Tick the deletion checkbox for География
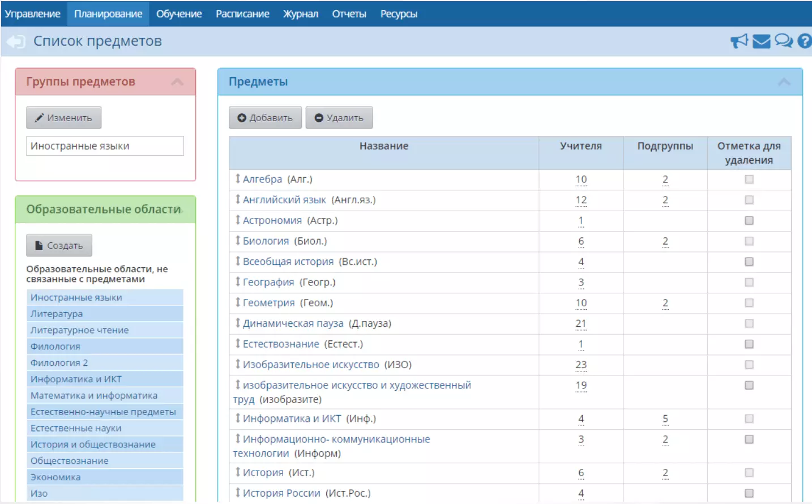This screenshot has width=812, height=504. [749, 282]
